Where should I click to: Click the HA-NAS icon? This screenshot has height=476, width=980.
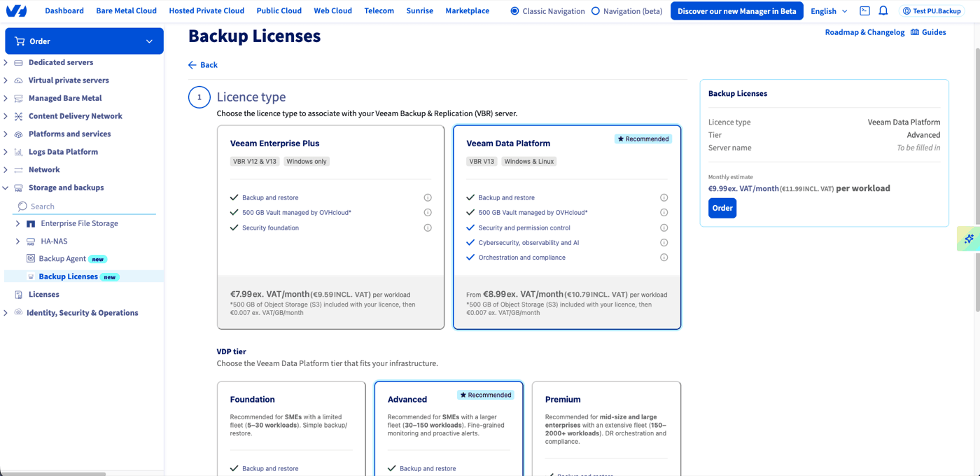[x=31, y=241]
